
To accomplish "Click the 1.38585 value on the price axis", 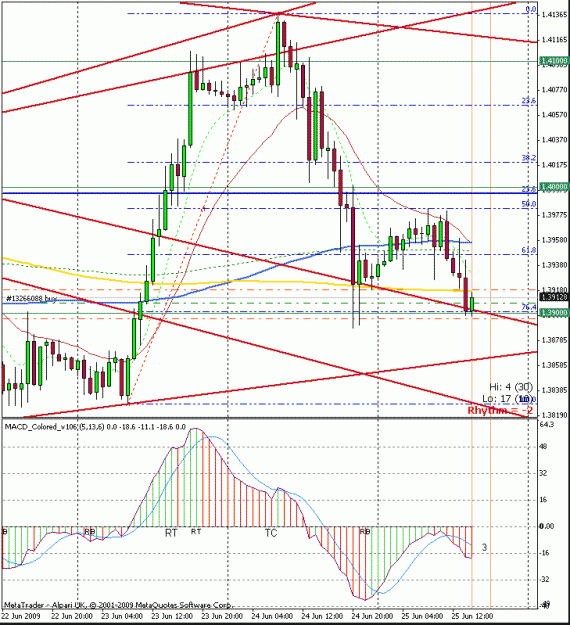I will click(x=554, y=365).
